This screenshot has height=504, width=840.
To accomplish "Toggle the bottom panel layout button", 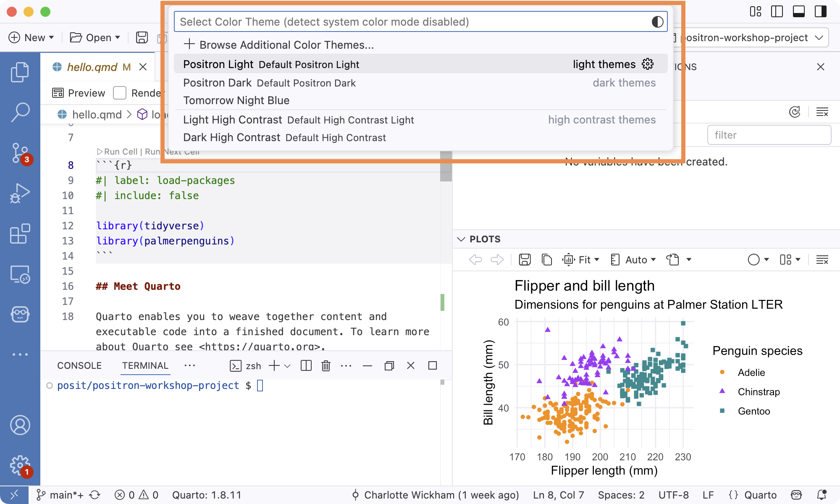I will click(799, 11).
